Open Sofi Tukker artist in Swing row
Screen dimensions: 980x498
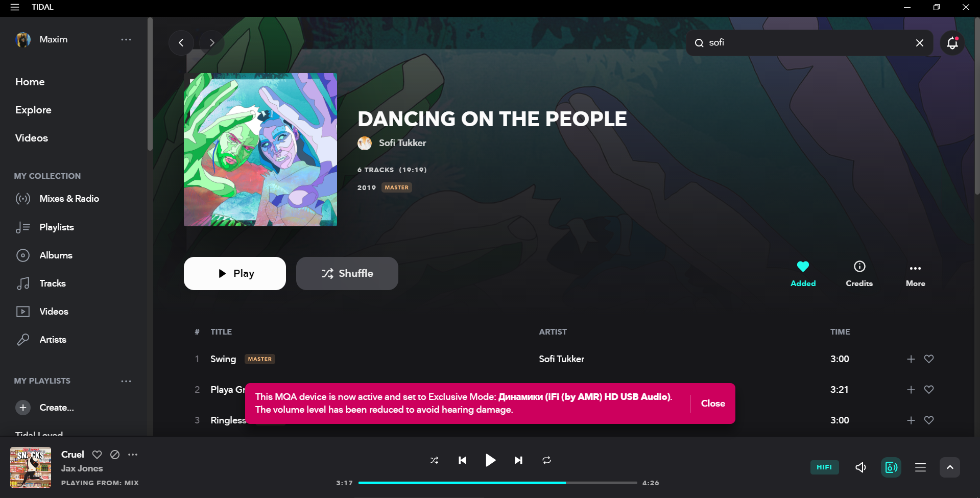point(561,359)
